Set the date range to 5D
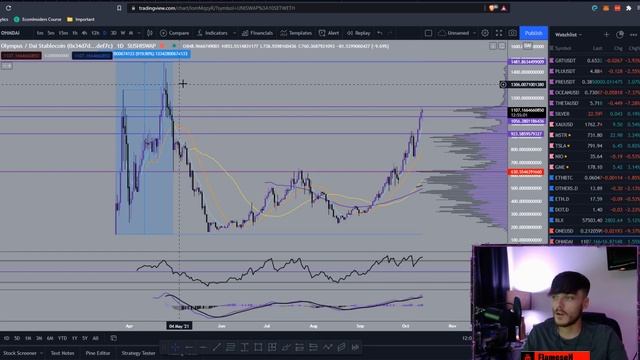Image resolution: width=640 pixels, height=360 pixels. pyautogui.click(x=17, y=338)
